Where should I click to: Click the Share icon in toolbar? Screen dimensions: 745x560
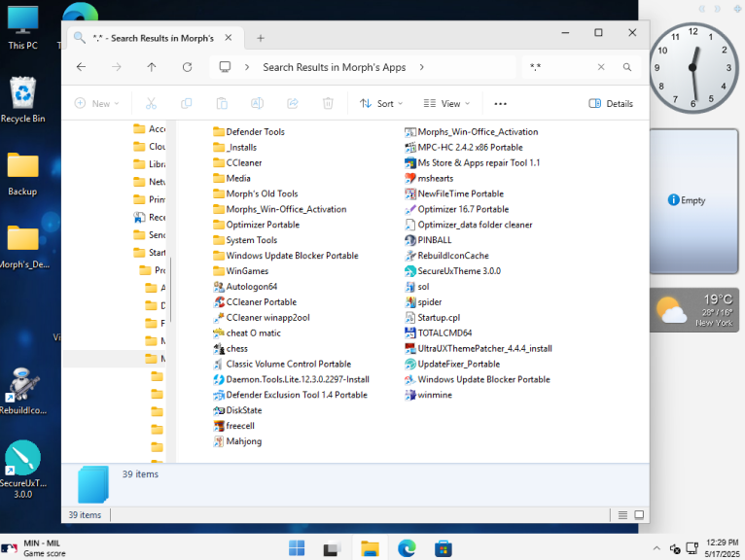click(293, 103)
